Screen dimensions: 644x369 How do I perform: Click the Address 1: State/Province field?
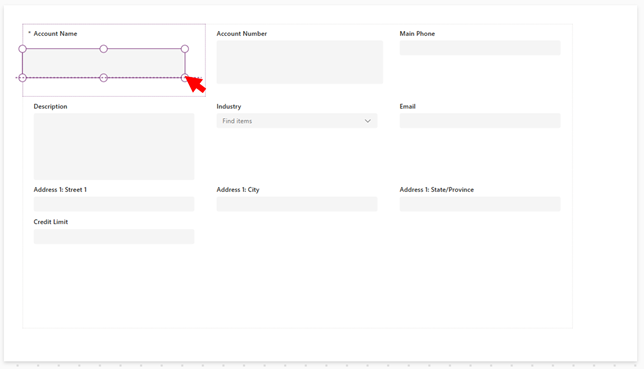click(480, 204)
